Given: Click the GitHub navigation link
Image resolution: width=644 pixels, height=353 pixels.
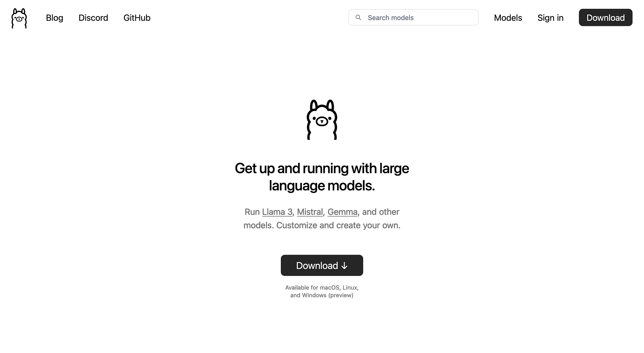Looking at the screenshot, I should (x=137, y=18).
